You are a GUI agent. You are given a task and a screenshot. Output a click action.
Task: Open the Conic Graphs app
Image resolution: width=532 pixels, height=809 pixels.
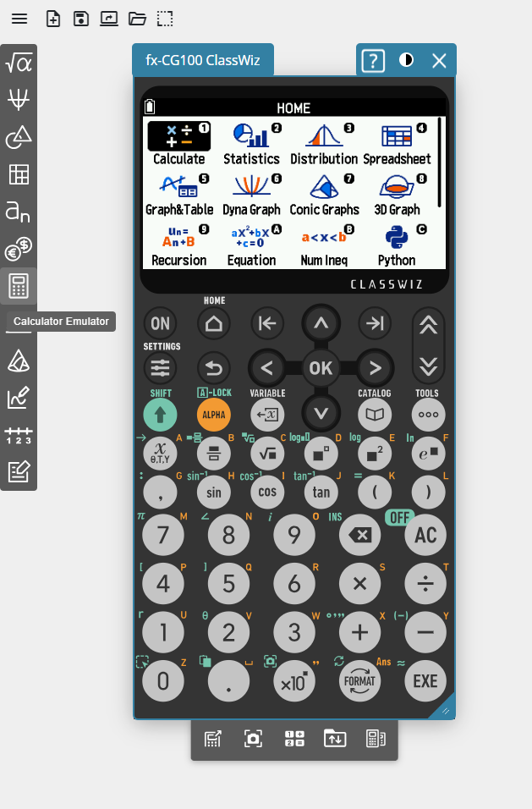coord(324,195)
